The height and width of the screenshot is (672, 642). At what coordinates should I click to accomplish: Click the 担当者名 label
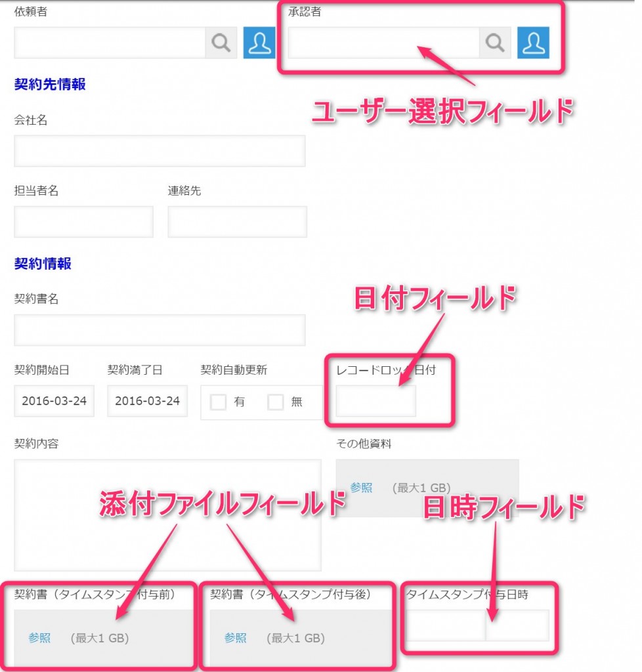tap(36, 191)
